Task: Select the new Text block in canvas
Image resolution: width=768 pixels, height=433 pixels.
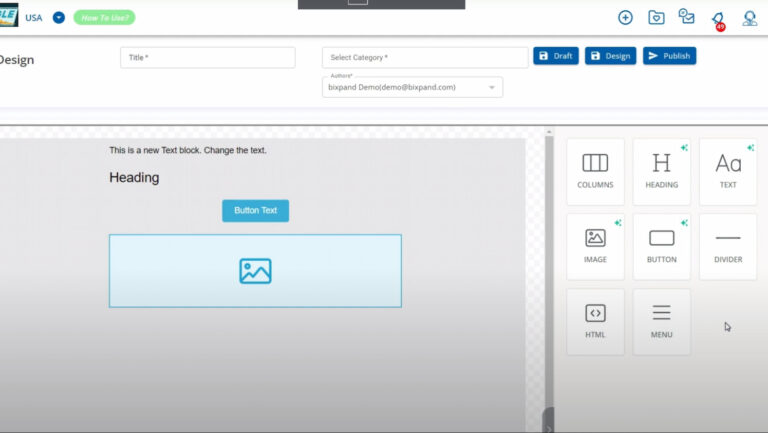Action: 188,150
